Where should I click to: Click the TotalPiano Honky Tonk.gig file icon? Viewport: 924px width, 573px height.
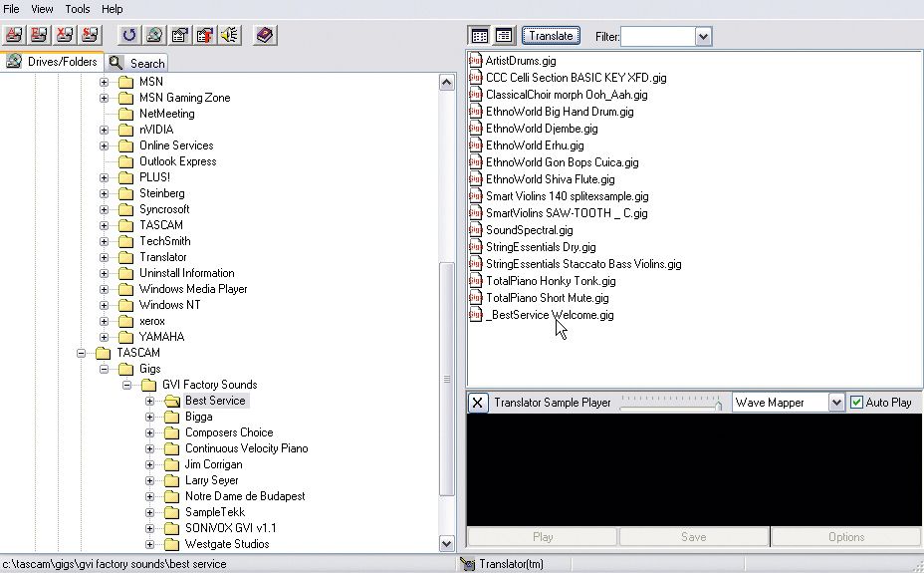476,281
